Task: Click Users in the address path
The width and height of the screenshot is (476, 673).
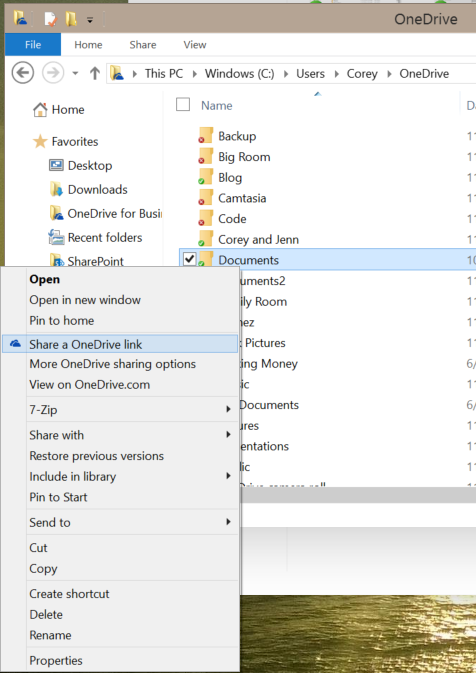Action: point(310,73)
